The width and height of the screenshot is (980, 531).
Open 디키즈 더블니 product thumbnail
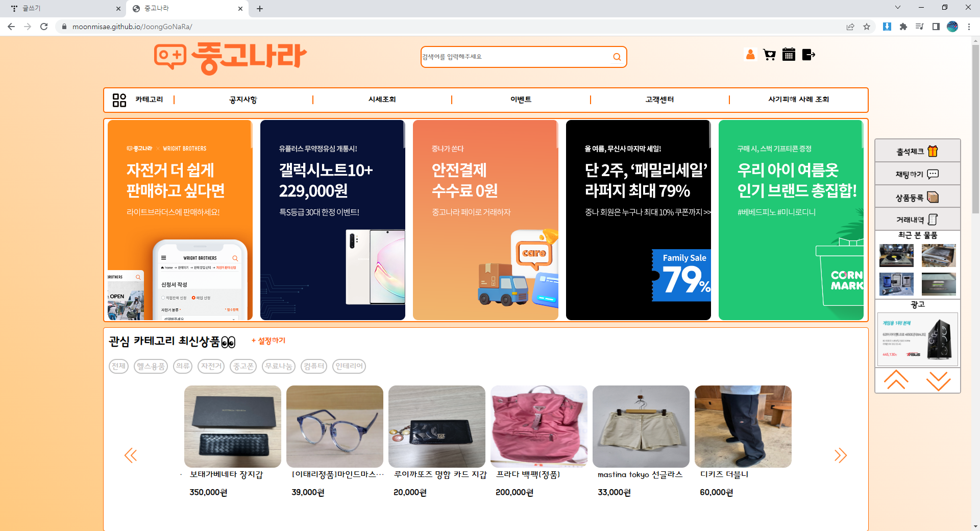[x=743, y=426]
